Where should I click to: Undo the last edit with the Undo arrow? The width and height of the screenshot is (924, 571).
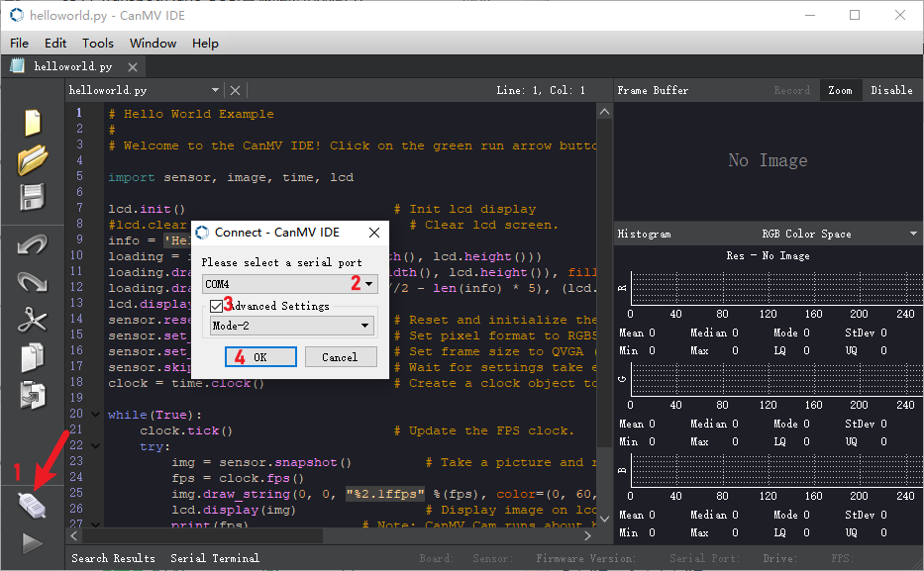(x=33, y=244)
